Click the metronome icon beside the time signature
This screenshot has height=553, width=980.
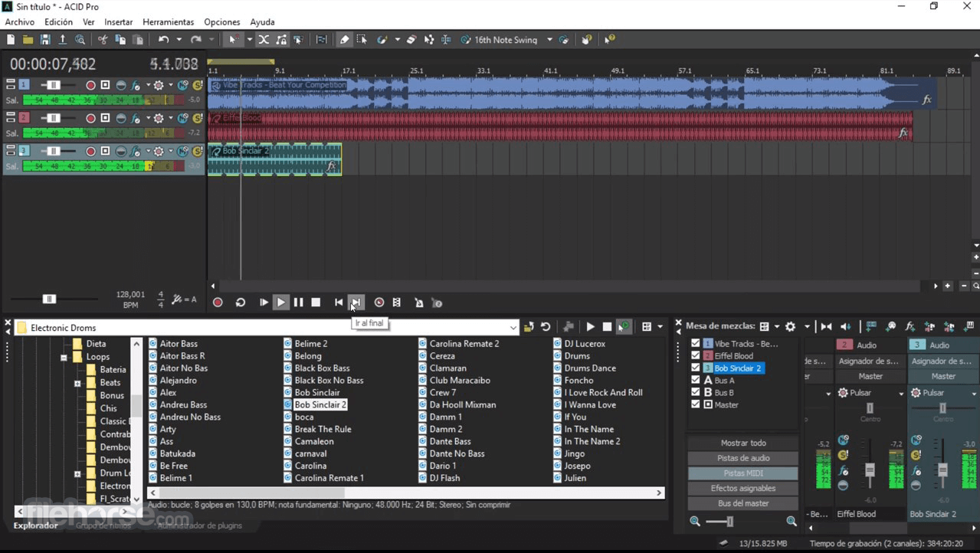tap(177, 299)
